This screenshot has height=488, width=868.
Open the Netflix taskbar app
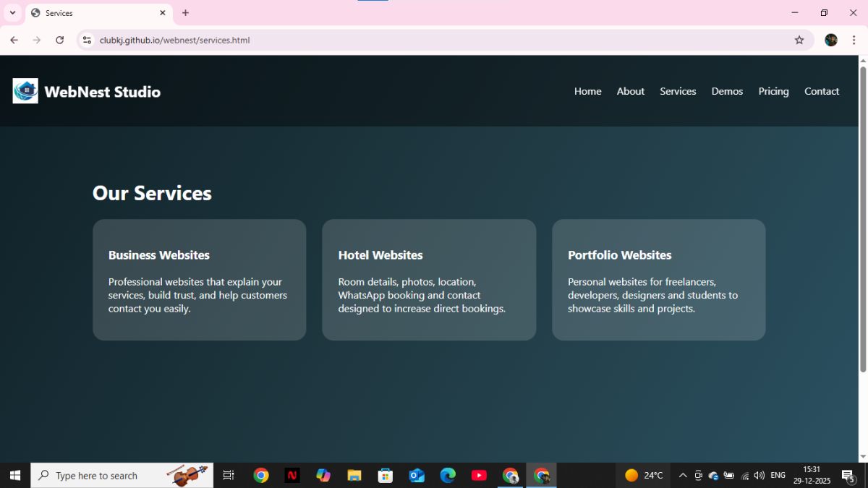pos(292,475)
